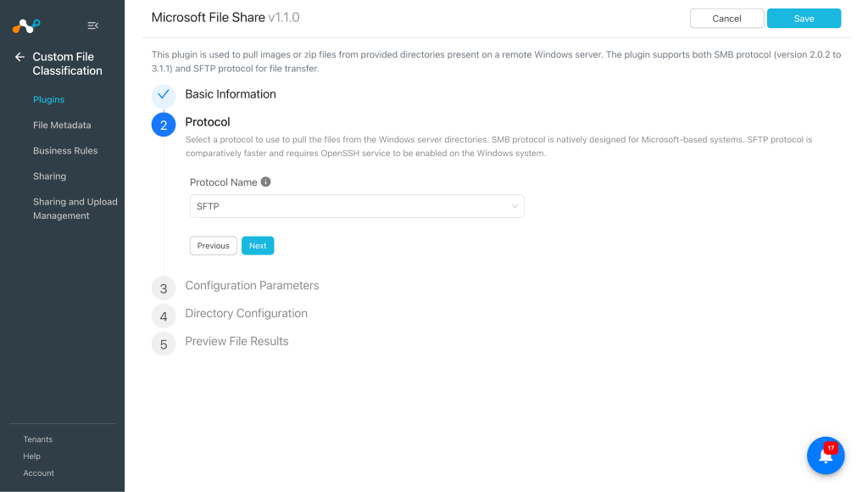The image size is (868, 492).
Task: Click the Netskope logo icon
Action: [26, 25]
